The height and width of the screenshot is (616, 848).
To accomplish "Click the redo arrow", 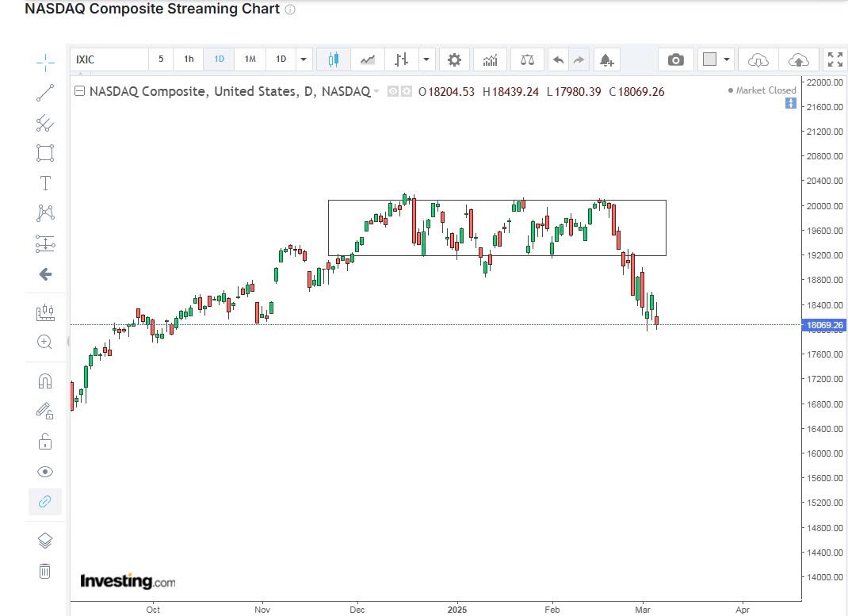I will click(x=578, y=59).
